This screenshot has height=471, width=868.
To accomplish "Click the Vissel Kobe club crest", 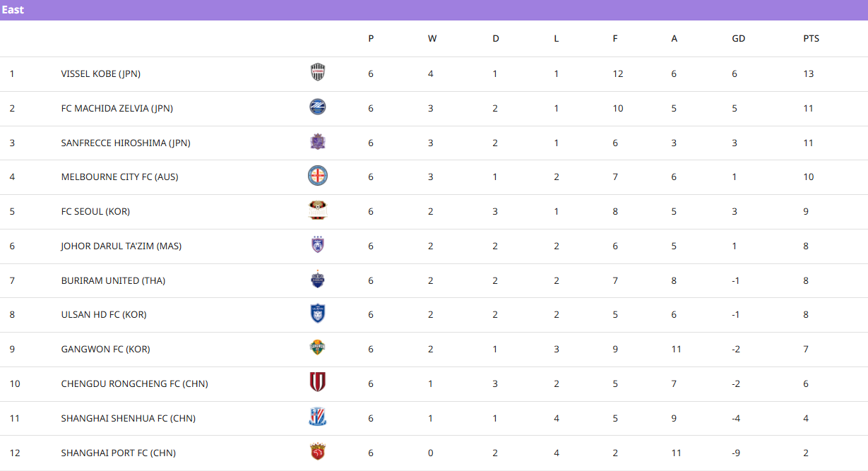I will click(x=318, y=73).
